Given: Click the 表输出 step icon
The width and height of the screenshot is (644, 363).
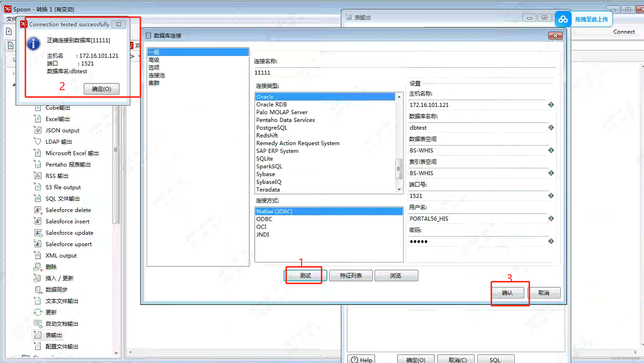Looking at the screenshot, I should click(38, 335).
